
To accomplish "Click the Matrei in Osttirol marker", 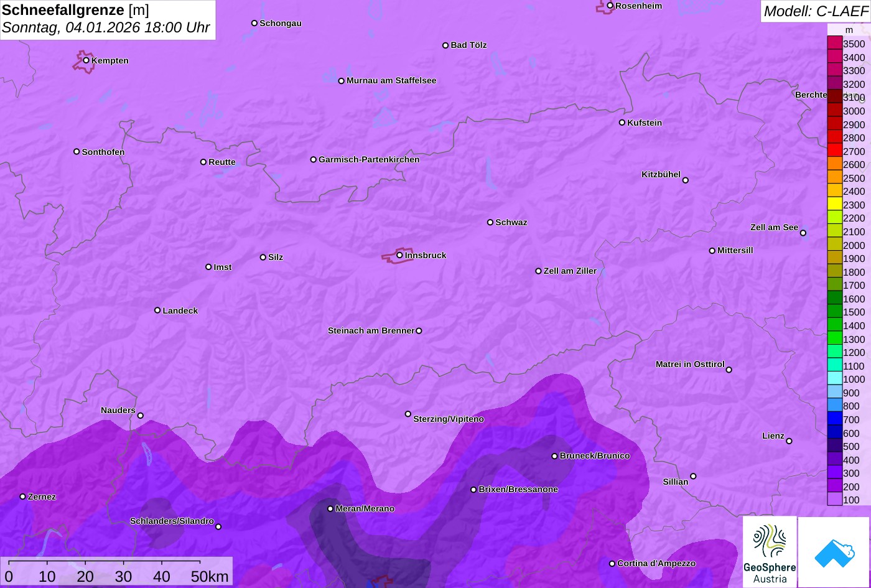I will 729,370.
